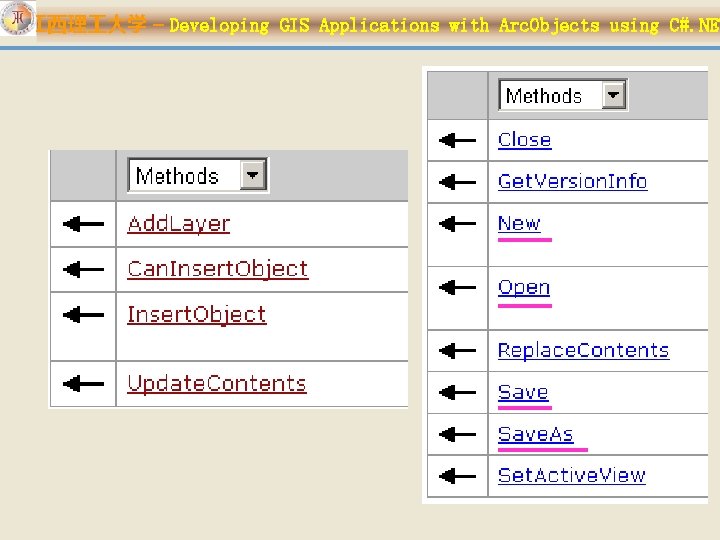Viewport: 720px width, 540px height.
Task: Open the Close method link
Action: pos(524,140)
